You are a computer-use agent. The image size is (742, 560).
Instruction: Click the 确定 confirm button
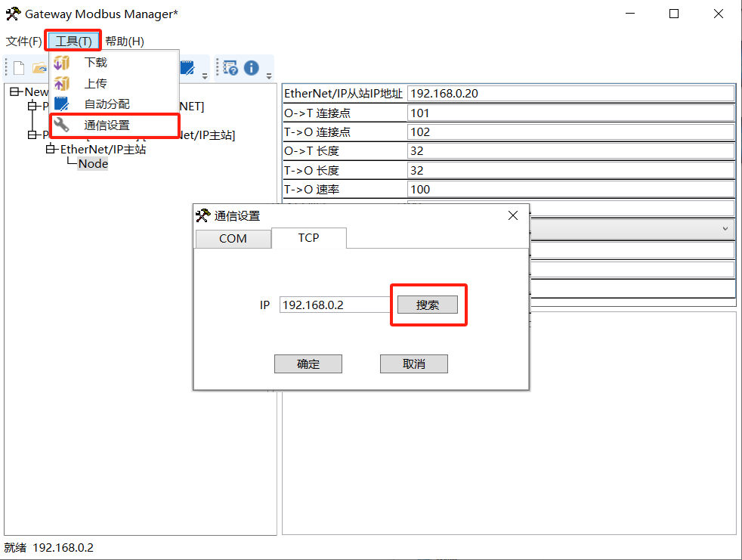pyautogui.click(x=308, y=364)
